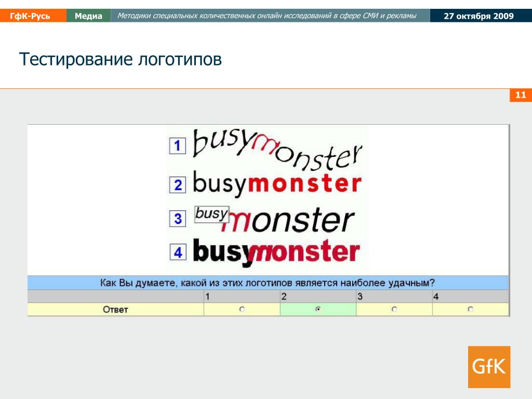Click the boxed number 3 logo label

click(178, 219)
